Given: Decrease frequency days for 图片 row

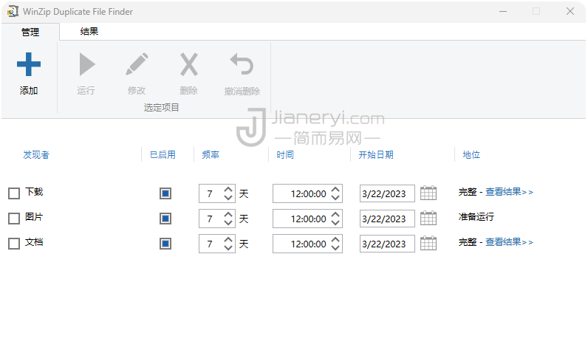Looking at the screenshot, I should [228, 223].
